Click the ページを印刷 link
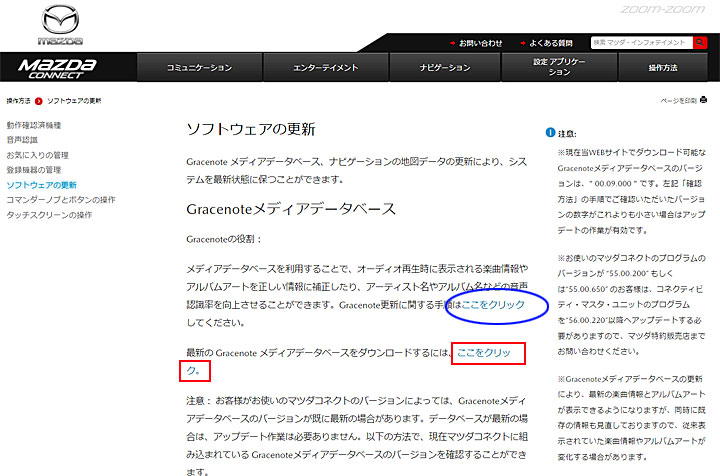The width and height of the screenshot is (720, 476). [x=679, y=101]
